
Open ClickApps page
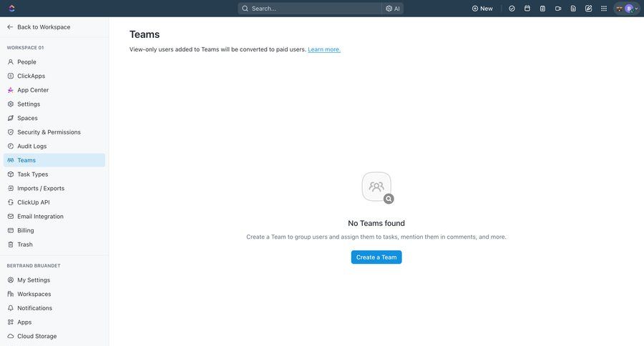click(54, 76)
